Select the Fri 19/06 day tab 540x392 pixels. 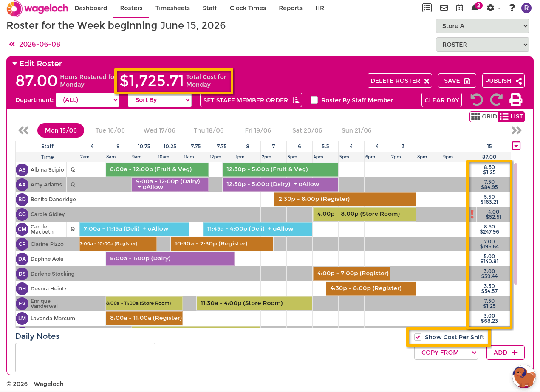coord(258,130)
